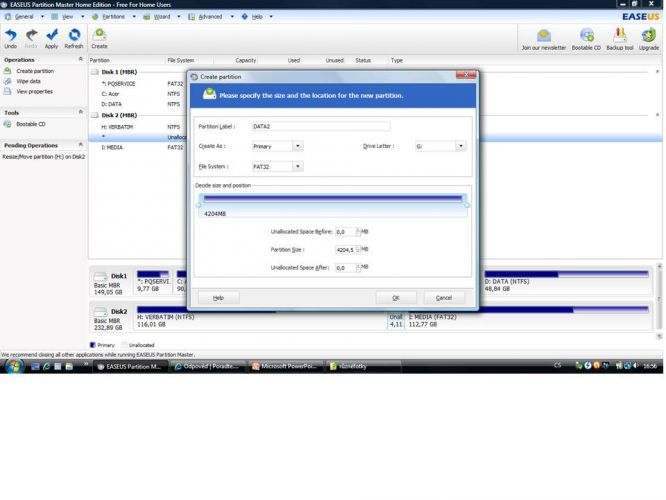This screenshot has width=666, height=500.
Task: Apply pending operations with checkmark icon
Action: (51, 39)
